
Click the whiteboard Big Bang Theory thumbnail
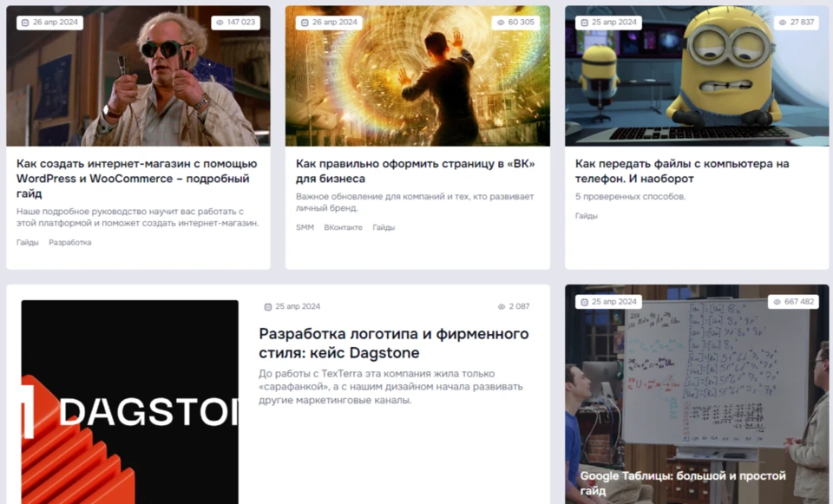click(x=697, y=394)
